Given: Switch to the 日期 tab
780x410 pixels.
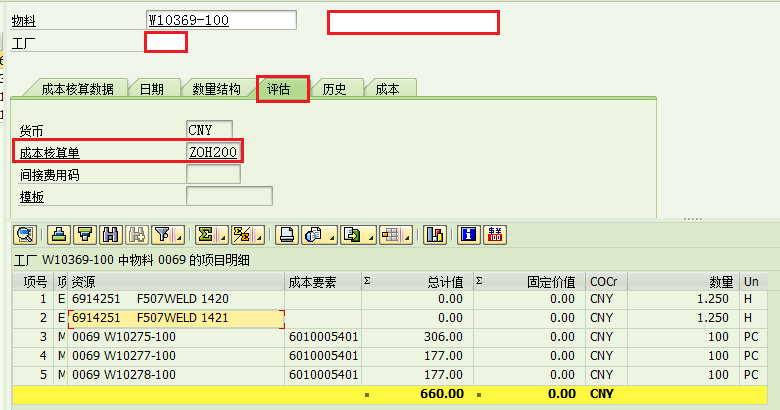Looking at the screenshot, I should (x=152, y=89).
